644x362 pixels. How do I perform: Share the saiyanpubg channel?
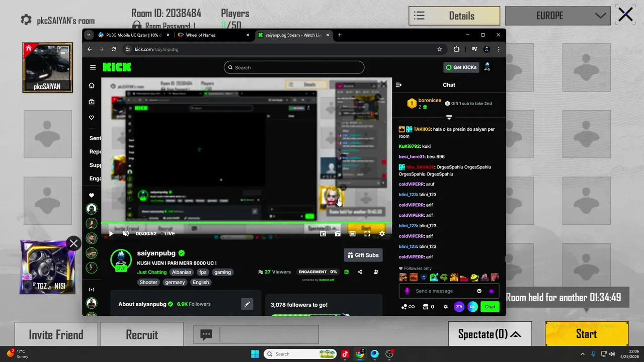point(360,272)
